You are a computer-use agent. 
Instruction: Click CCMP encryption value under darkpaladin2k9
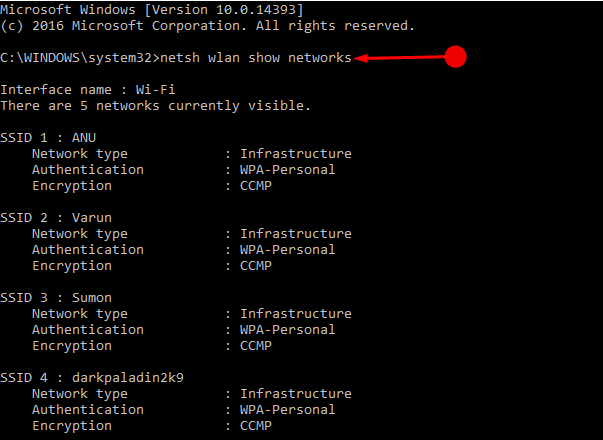(x=255, y=425)
